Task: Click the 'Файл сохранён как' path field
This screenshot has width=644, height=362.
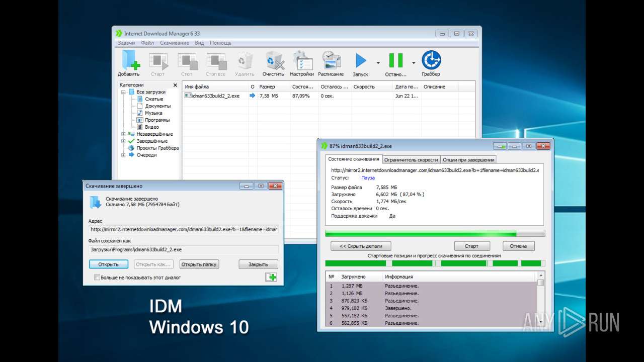Action: 183,249
